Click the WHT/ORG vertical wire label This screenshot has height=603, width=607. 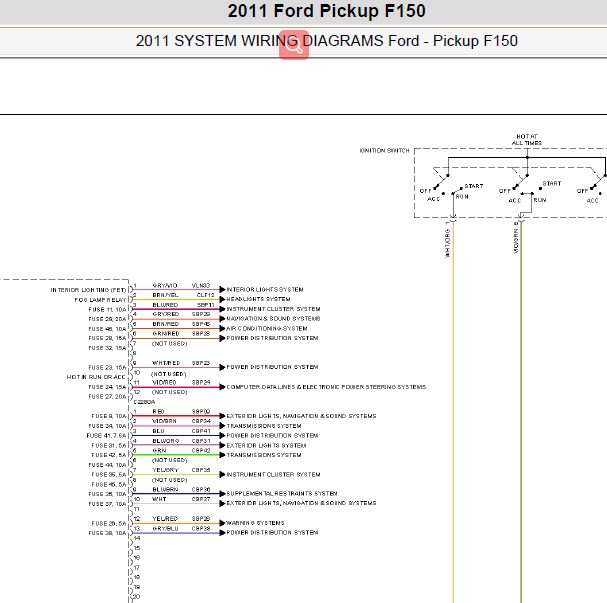pos(448,243)
